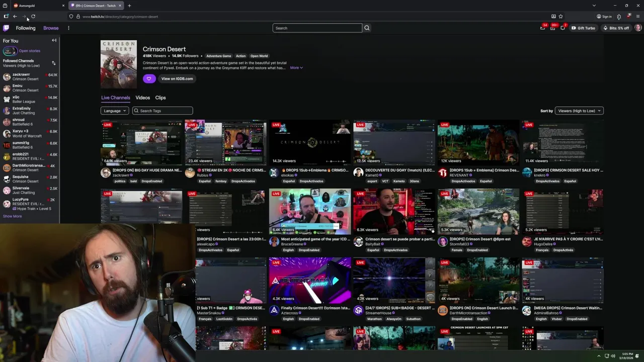This screenshot has width=644, height=362.
Task: Click the Action category tag
Action: (241, 56)
